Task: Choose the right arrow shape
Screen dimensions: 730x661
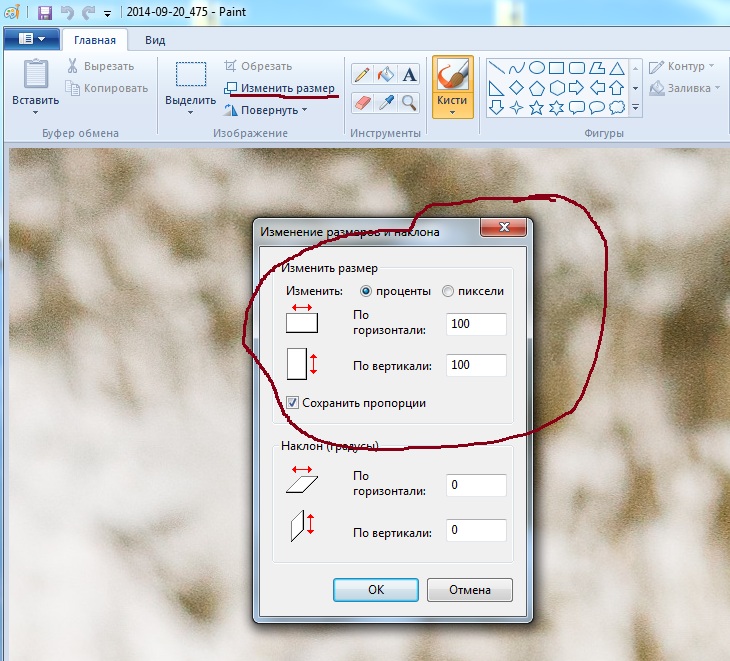Action: (x=577, y=88)
